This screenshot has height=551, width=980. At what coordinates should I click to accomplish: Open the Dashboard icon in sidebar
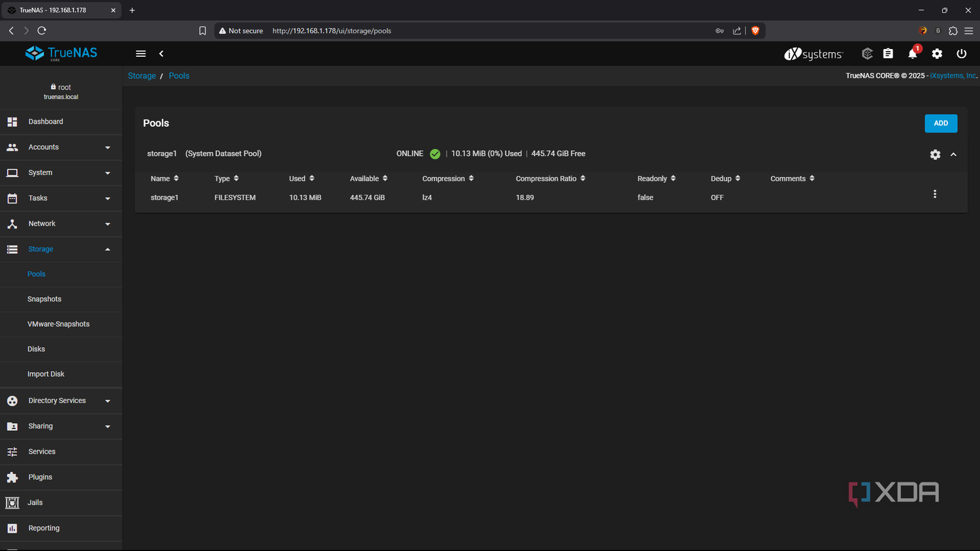point(12,122)
